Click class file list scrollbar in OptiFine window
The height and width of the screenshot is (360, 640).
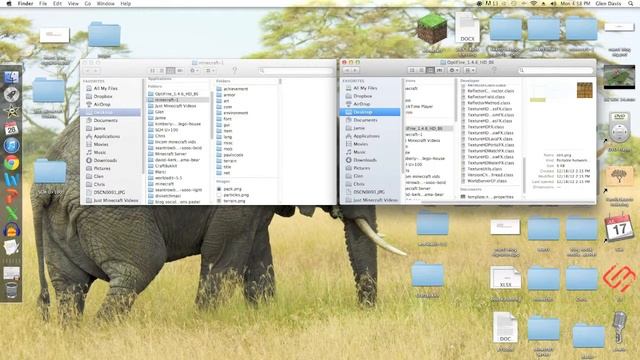524,176
